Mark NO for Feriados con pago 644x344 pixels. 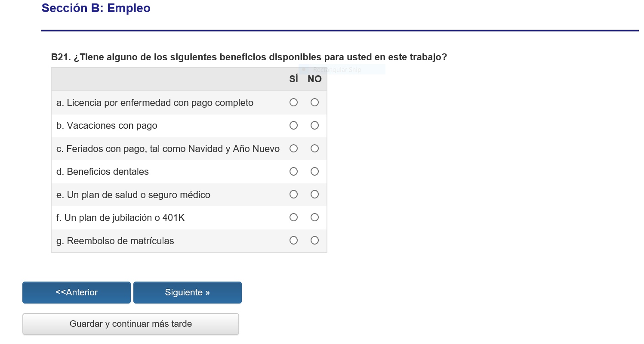314,149
